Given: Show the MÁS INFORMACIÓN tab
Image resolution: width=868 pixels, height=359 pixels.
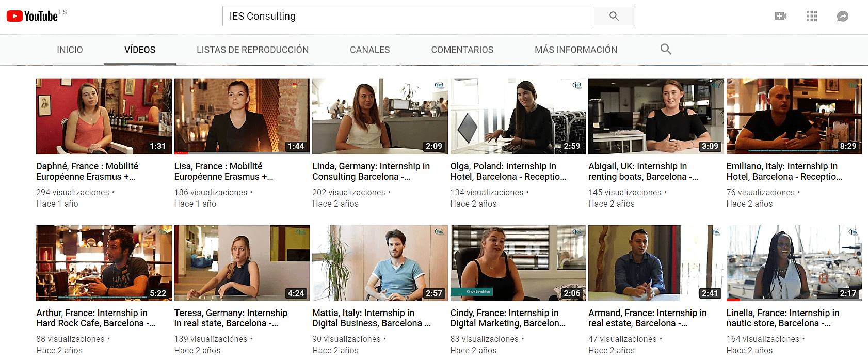Looking at the screenshot, I should point(575,50).
